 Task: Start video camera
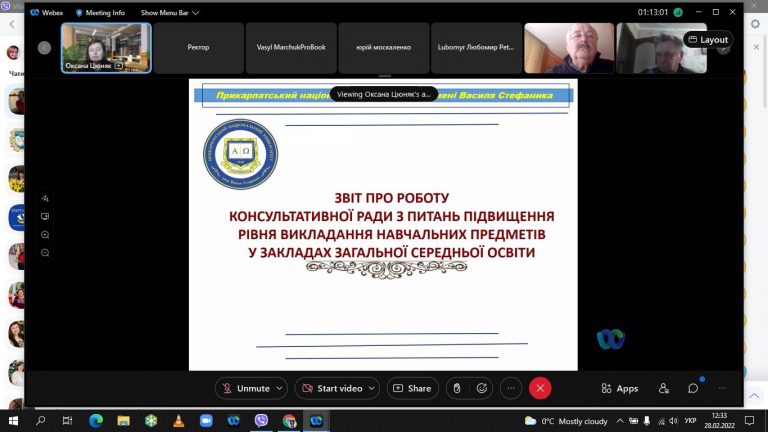[334, 388]
